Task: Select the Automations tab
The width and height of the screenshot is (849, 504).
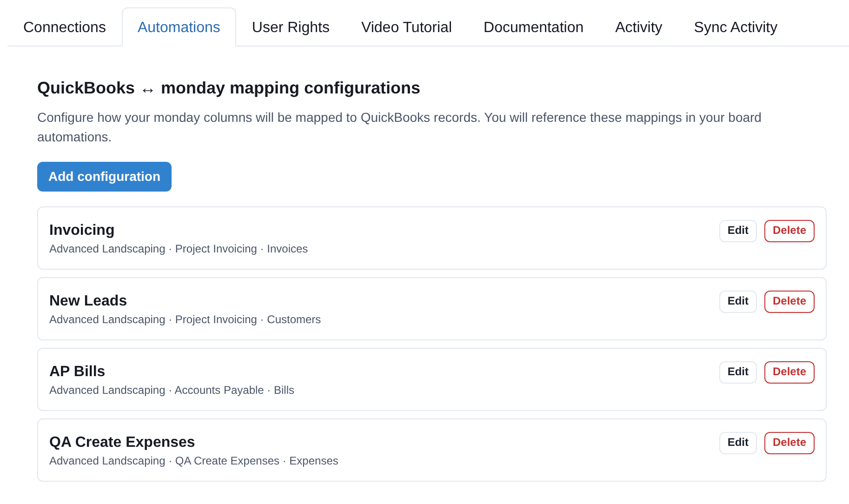Action: click(x=179, y=27)
